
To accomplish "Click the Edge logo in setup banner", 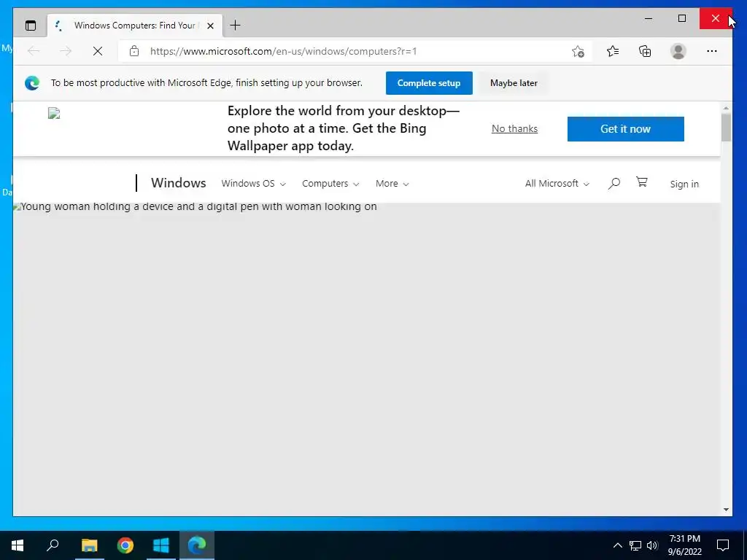I will tap(32, 83).
